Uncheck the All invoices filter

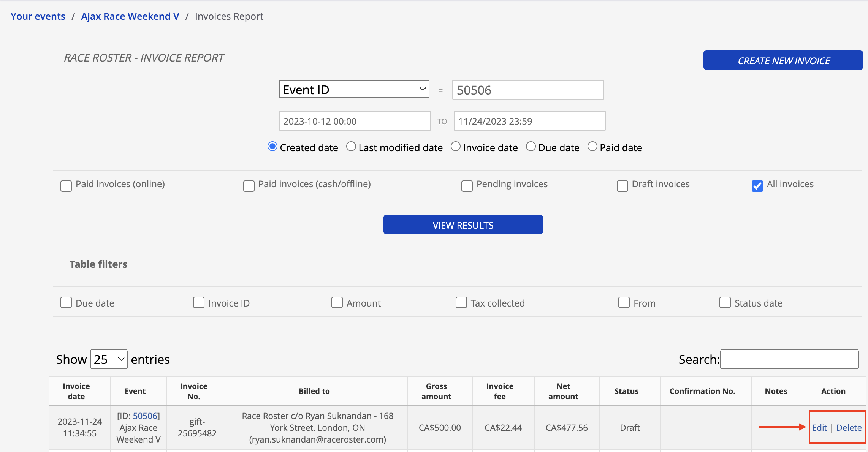[x=757, y=186]
